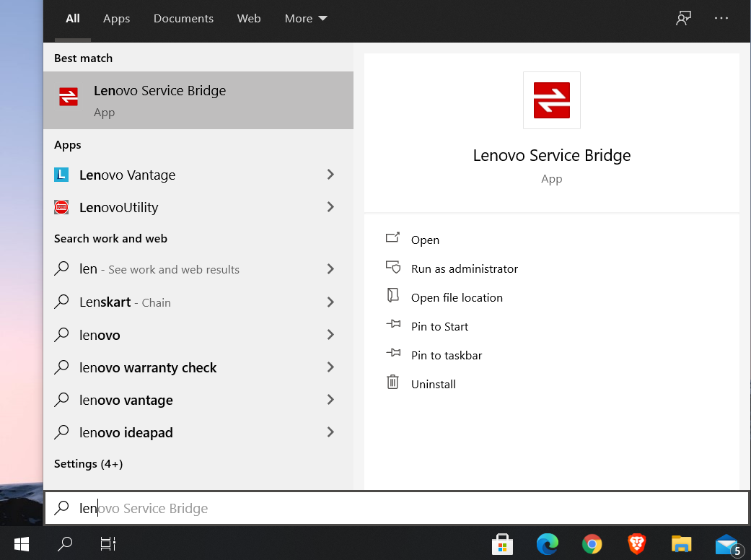Expand 'lenovo ideapad' suggestion chevron
This screenshot has height=560, width=751.
pyautogui.click(x=330, y=432)
